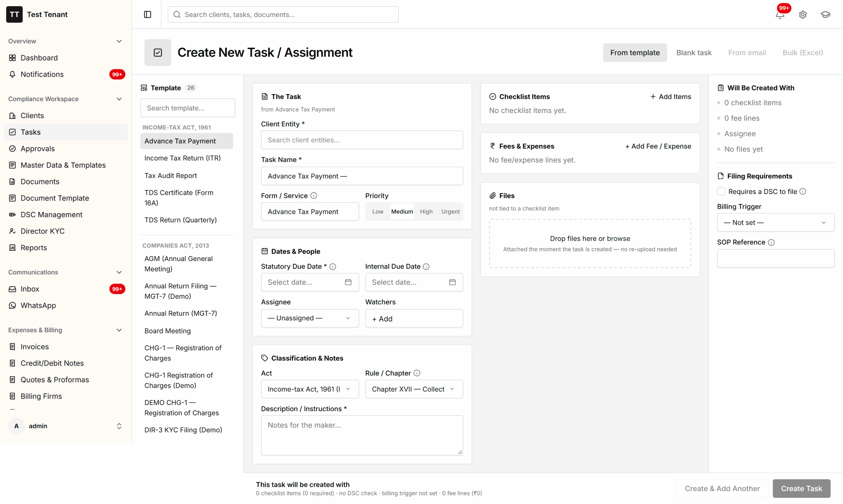Click Statutory Due Date calendar icon

[348, 282]
